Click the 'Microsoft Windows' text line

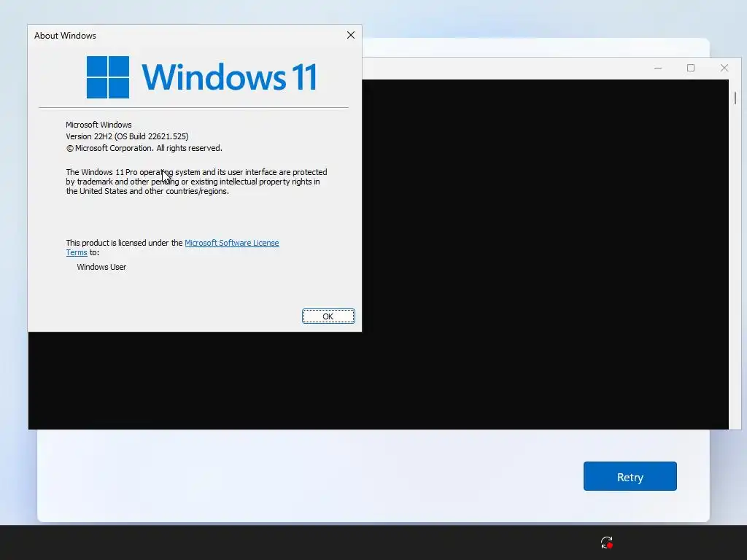click(x=98, y=125)
